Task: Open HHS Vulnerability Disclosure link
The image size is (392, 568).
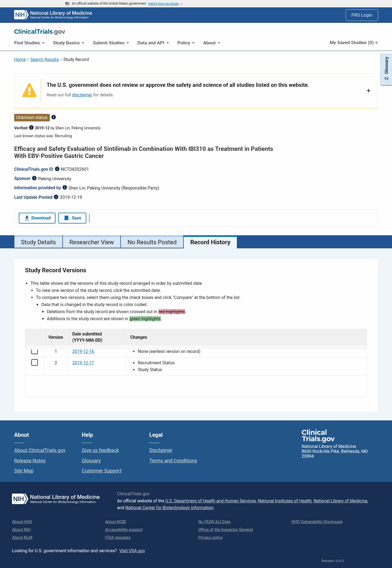Action: [x=317, y=521]
